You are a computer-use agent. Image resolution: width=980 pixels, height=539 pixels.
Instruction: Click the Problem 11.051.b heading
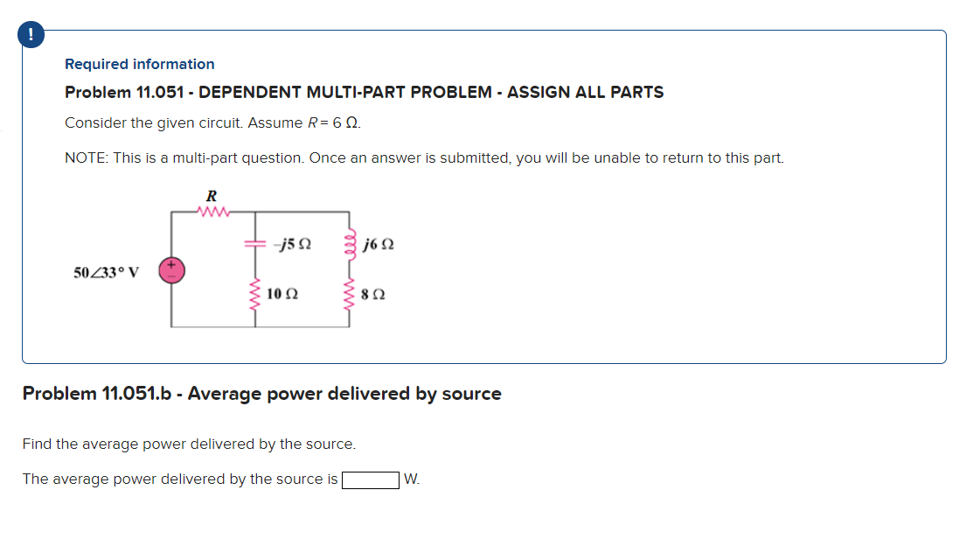coord(261,394)
